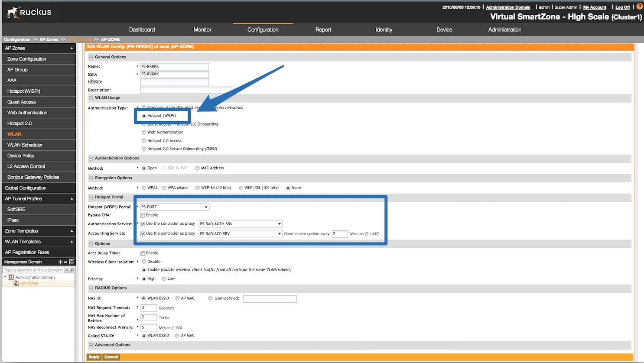The height and width of the screenshot is (363, 644).
Task: Click the plus icon in Management Domain
Action: [x=60, y=262]
